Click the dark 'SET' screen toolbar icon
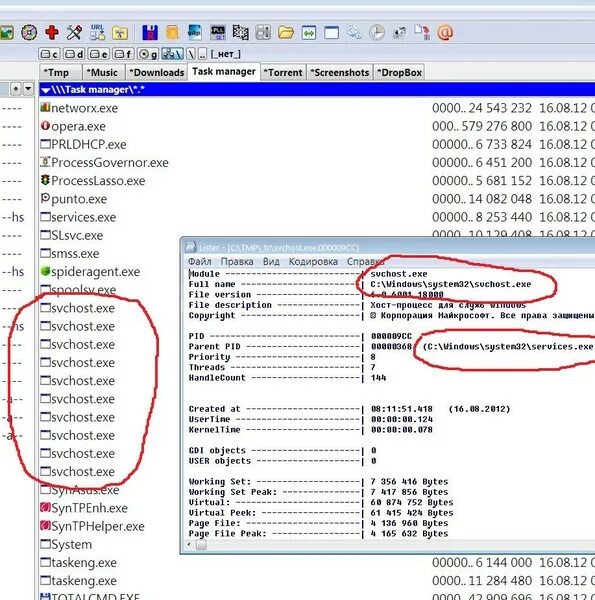Viewport: 595px width, 600px height. (218, 33)
